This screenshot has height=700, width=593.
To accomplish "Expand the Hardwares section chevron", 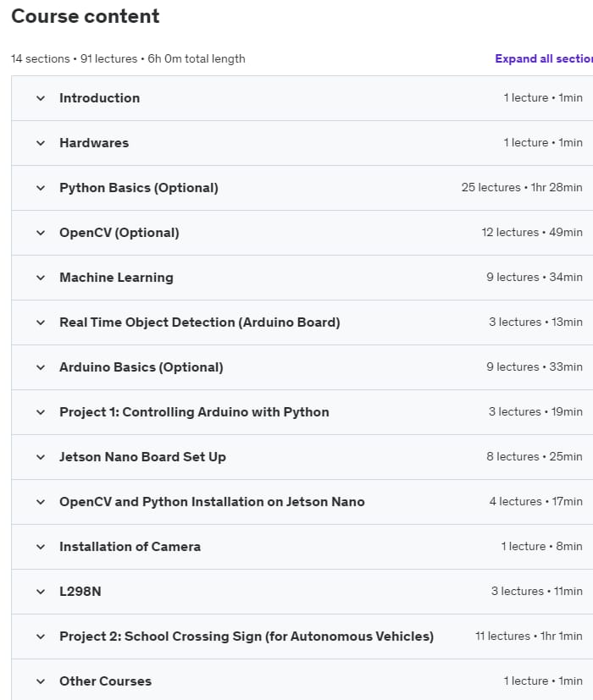I will point(41,143).
